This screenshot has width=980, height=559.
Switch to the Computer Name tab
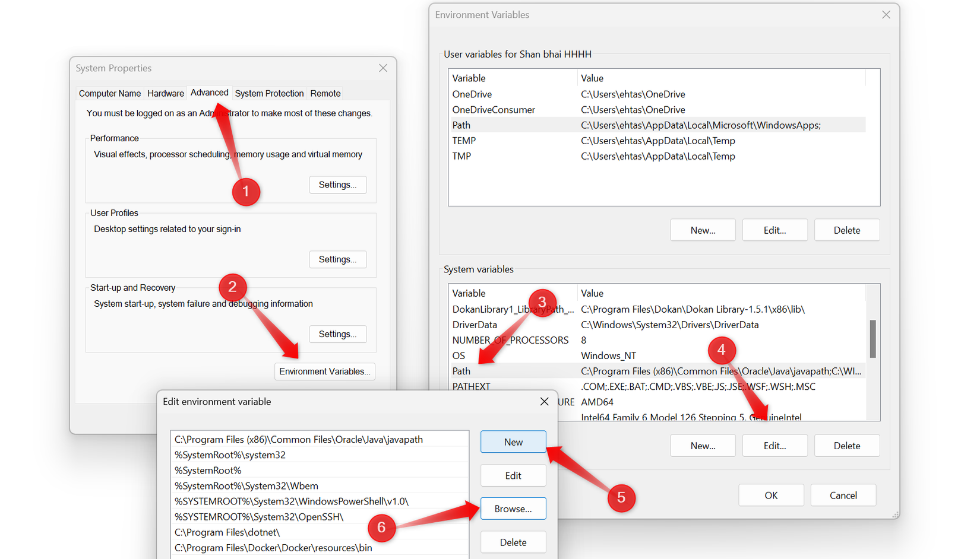tap(109, 93)
